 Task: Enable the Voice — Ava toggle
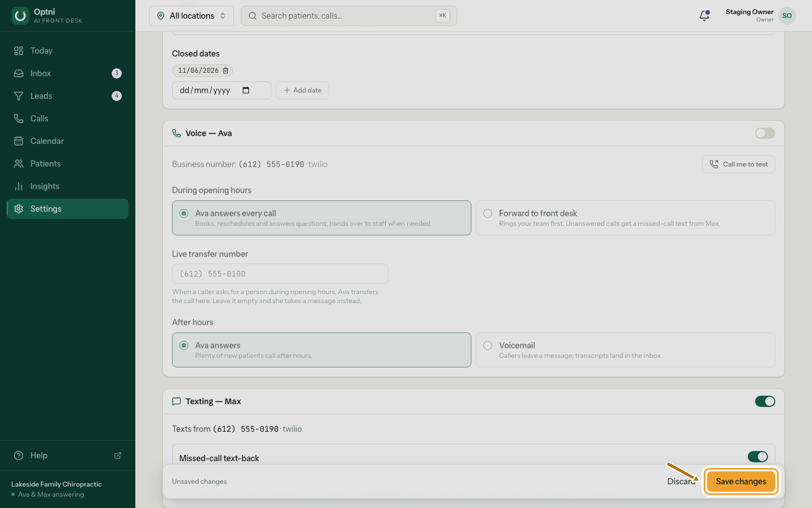(765, 133)
